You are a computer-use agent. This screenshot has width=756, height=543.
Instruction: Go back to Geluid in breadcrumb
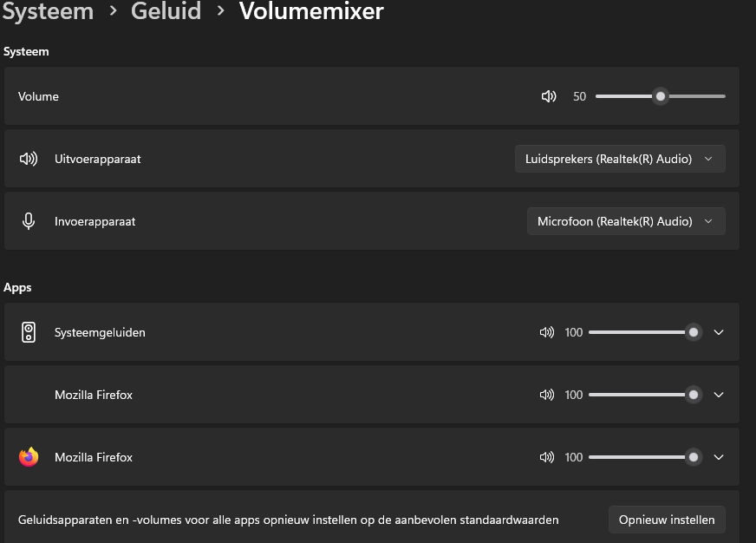click(x=166, y=11)
